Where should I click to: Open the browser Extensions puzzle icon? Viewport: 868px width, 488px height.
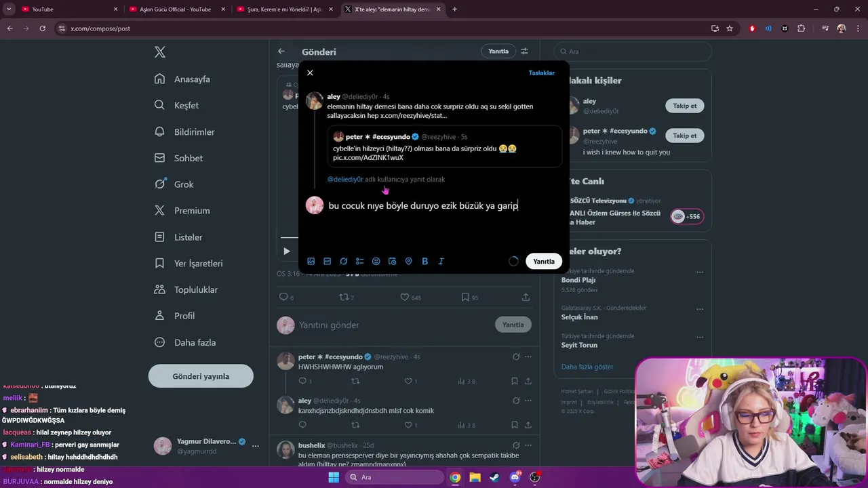802,28
